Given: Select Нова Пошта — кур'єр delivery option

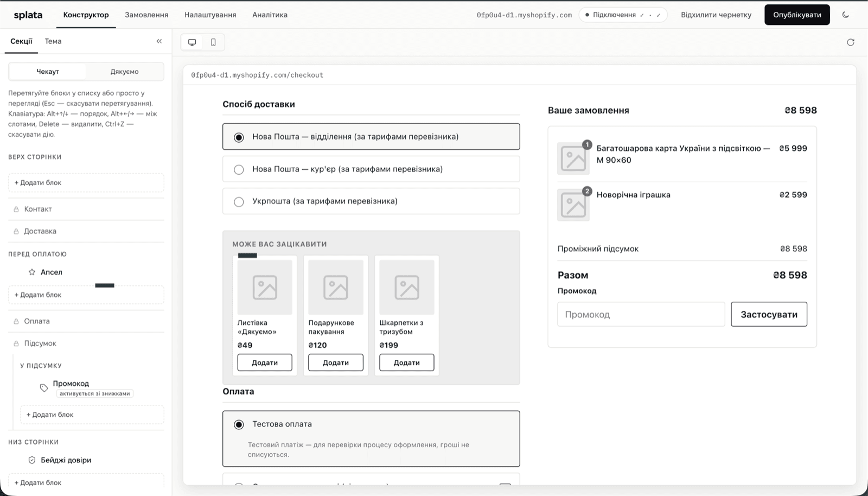Looking at the screenshot, I should pos(371,169).
